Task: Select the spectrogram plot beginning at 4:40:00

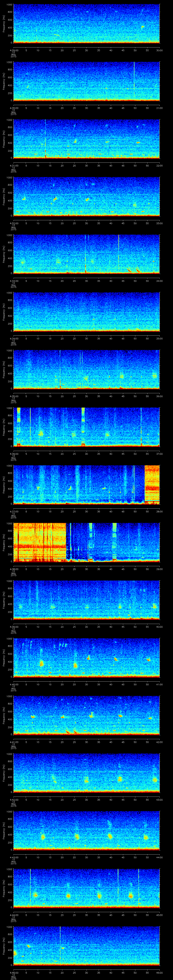Action: pos(86,658)
